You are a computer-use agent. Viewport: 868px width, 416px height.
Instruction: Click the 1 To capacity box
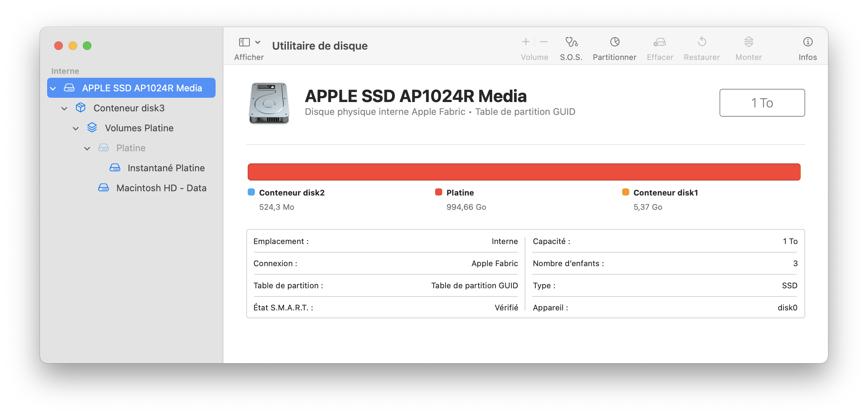coord(762,103)
